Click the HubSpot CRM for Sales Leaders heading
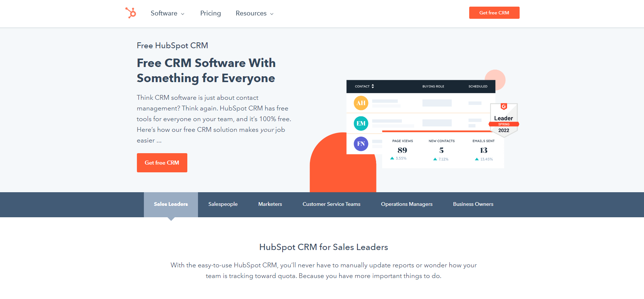 (323, 247)
